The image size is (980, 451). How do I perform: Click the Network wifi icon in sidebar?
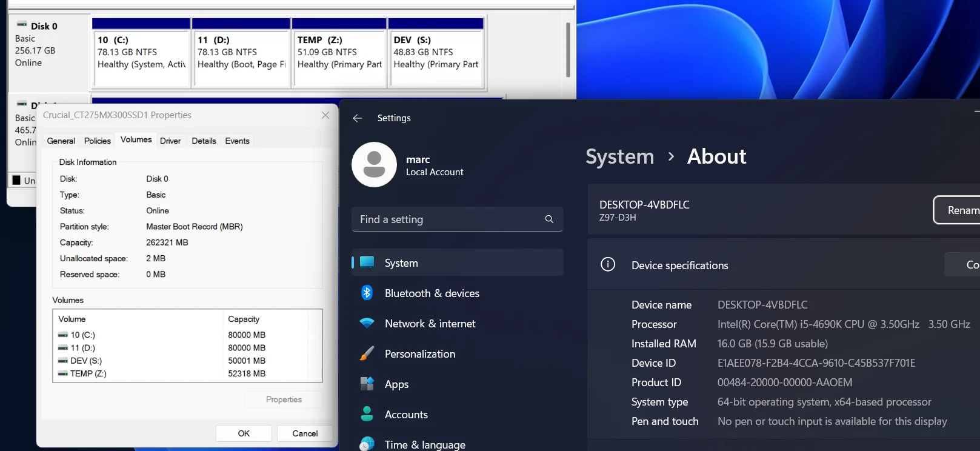(367, 323)
